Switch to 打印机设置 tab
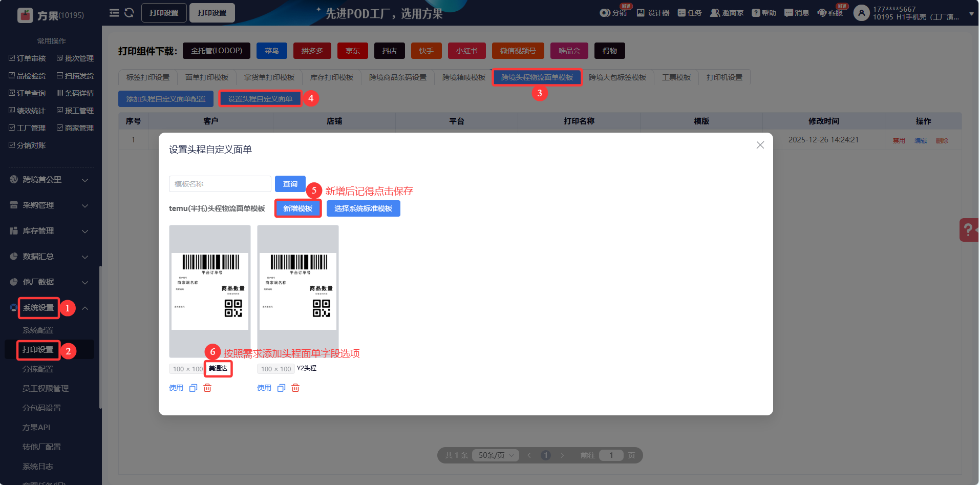Image resolution: width=980 pixels, height=485 pixels. [725, 77]
